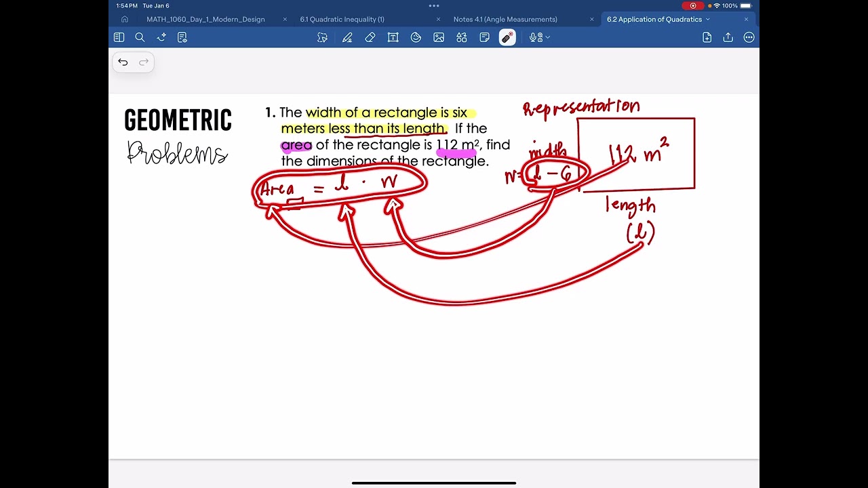Screen dimensions: 868x488
Task: Open the AI sparkle assistant tool
Action: pos(161,38)
